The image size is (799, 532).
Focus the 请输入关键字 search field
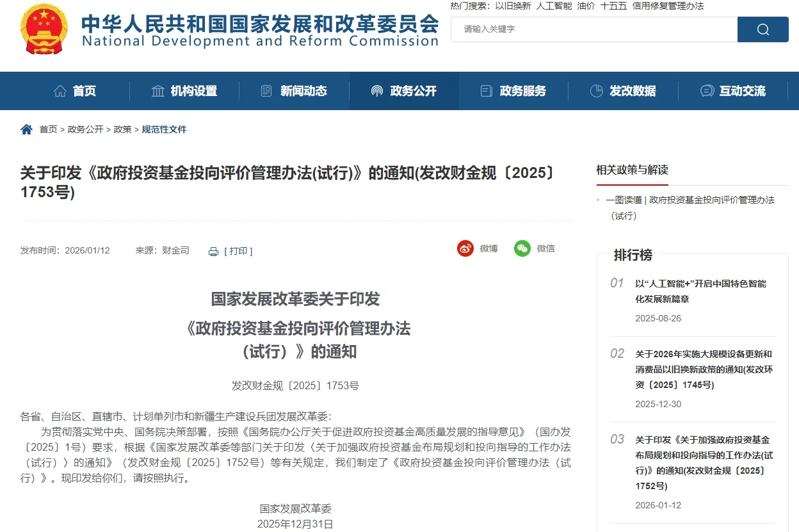click(594, 29)
